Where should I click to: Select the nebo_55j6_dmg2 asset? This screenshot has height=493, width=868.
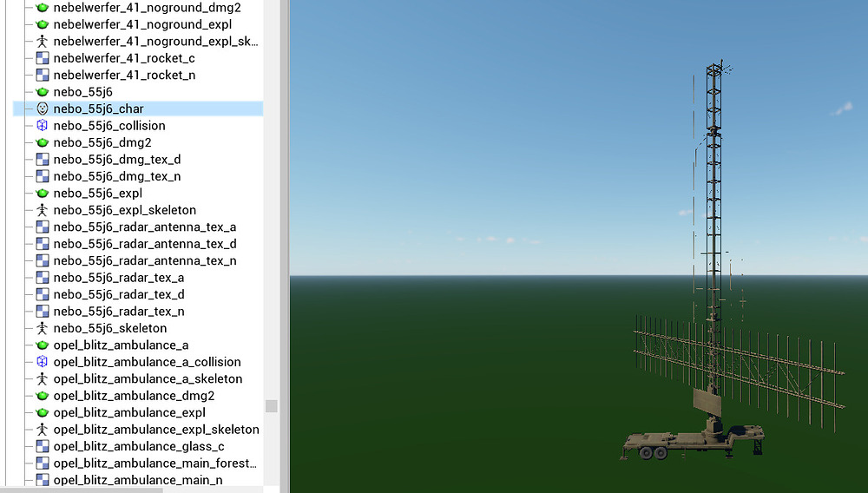(102, 142)
